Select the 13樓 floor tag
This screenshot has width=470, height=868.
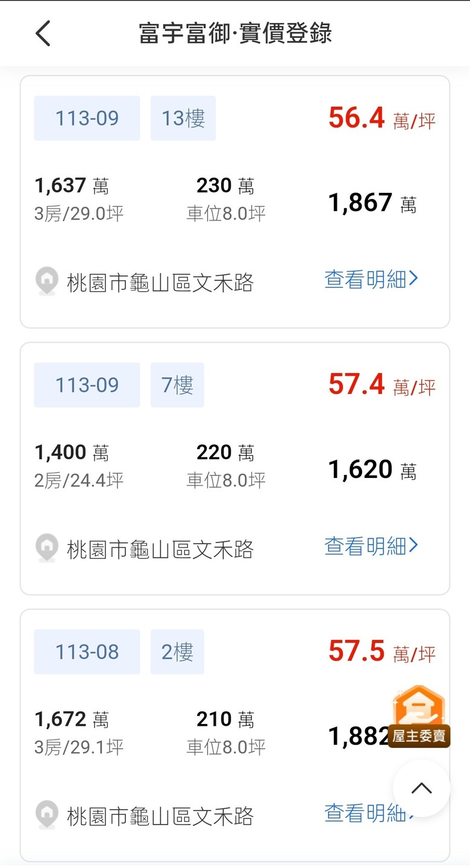183,118
